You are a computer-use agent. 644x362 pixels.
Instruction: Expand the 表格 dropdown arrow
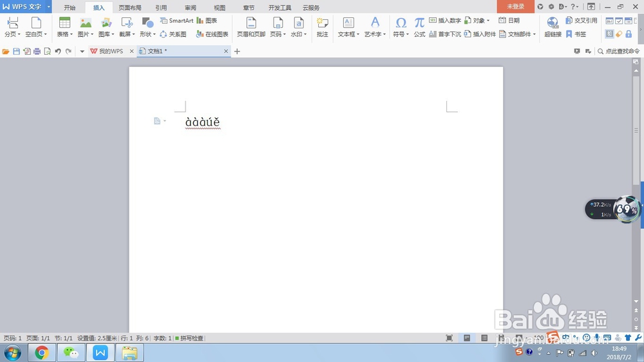coord(71,35)
